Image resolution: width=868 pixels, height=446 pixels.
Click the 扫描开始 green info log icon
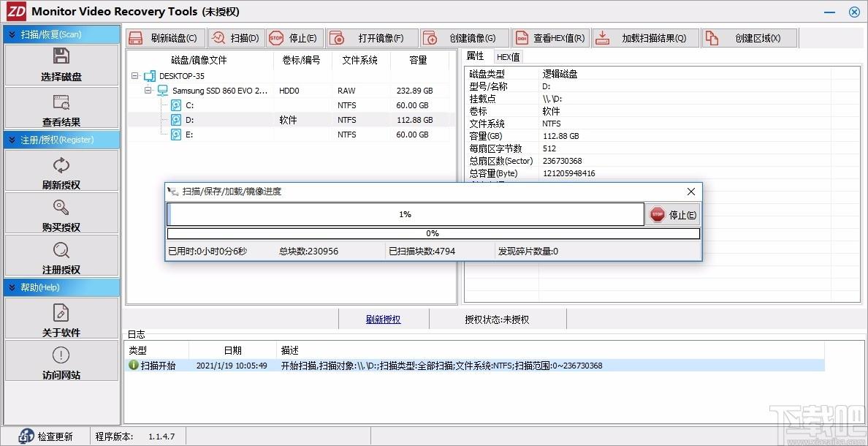(134, 365)
